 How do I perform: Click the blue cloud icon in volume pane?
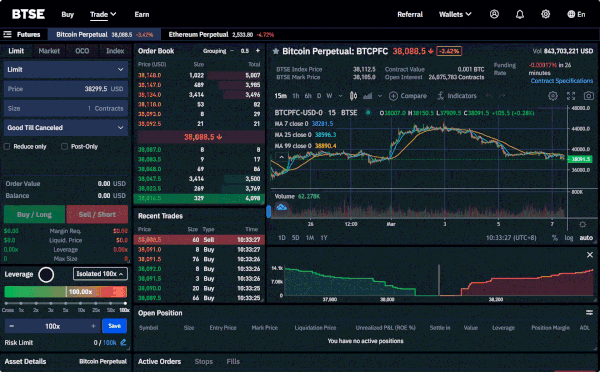(282, 207)
